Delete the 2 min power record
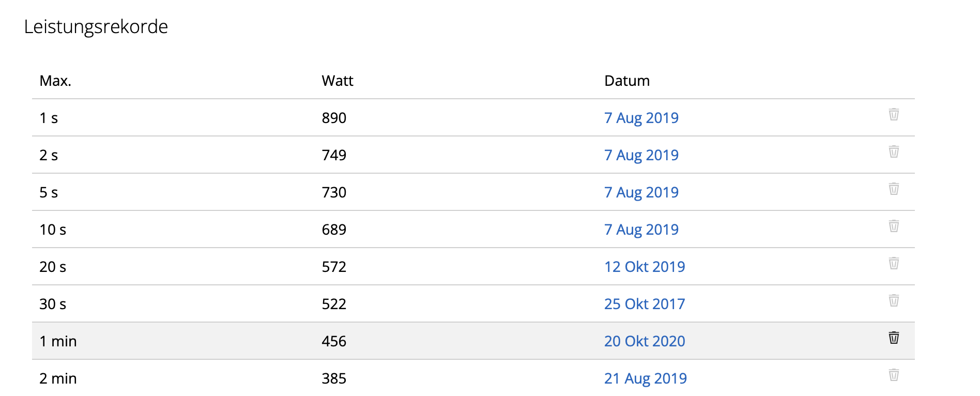The image size is (980, 396). tap(894, 375)
